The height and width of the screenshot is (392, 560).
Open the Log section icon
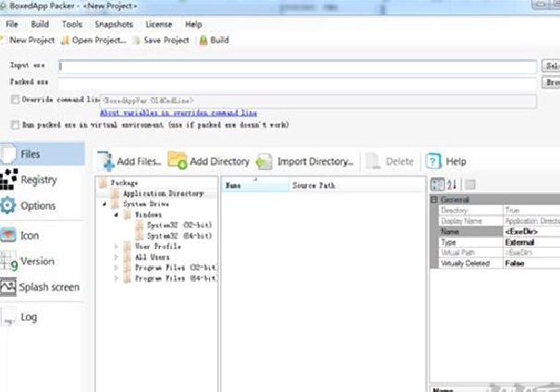coord(8,317)
